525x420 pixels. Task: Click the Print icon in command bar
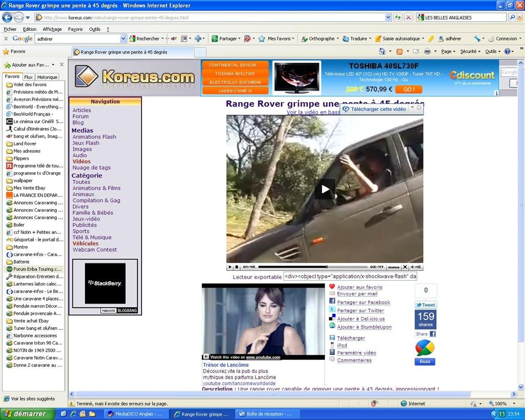(427, 52)
